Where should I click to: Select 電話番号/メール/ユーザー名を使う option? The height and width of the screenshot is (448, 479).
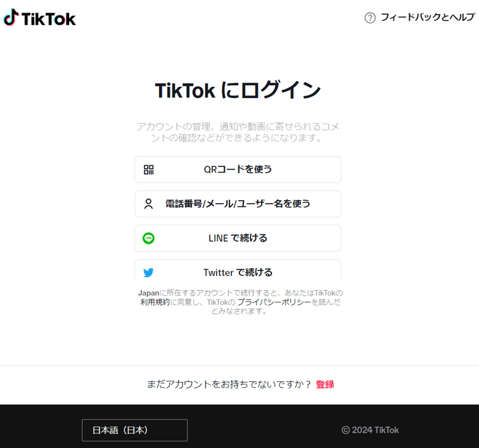pos(238,204)
